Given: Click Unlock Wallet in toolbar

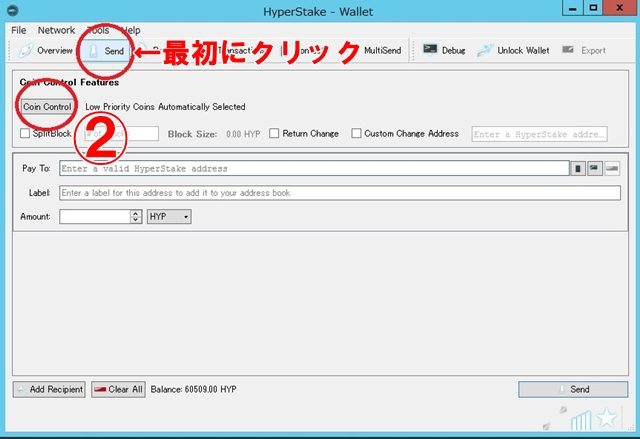Looking at the screenshot, I should click(513, 51).
